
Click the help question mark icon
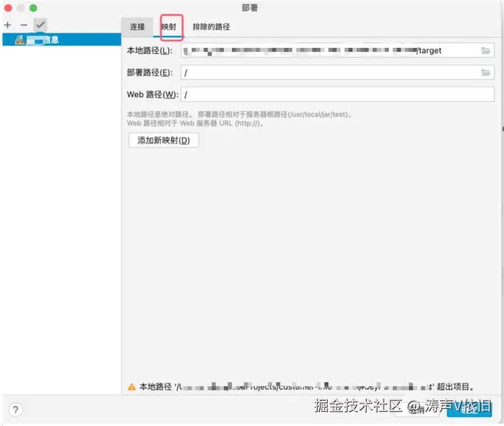click(x=15, y=409)
